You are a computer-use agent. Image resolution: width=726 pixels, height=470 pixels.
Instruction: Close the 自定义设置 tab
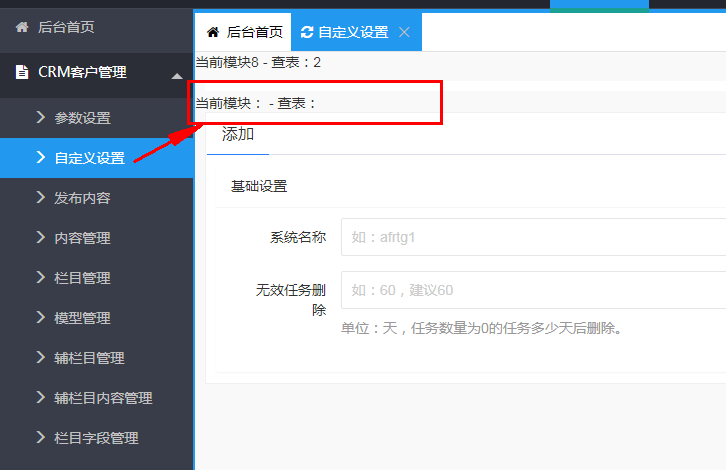pos(404,32)
